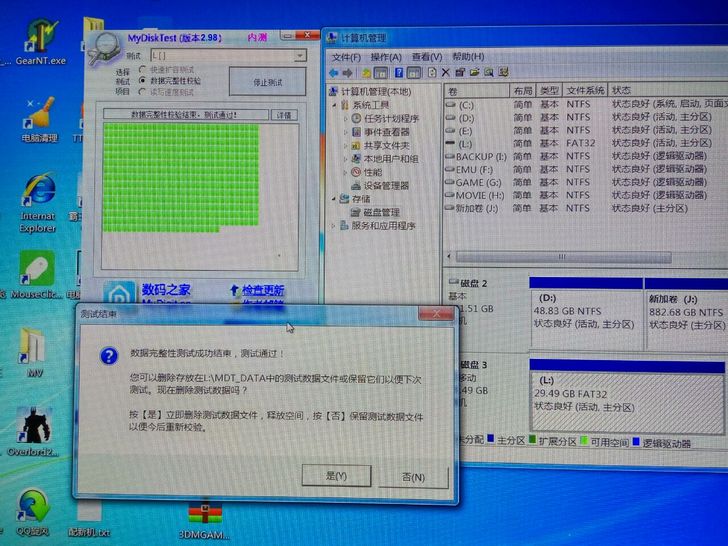This screenshot has height=546, width=728.
Task: Click the MyDiskTest magnifier disk logo
Action: pos(105,48)
